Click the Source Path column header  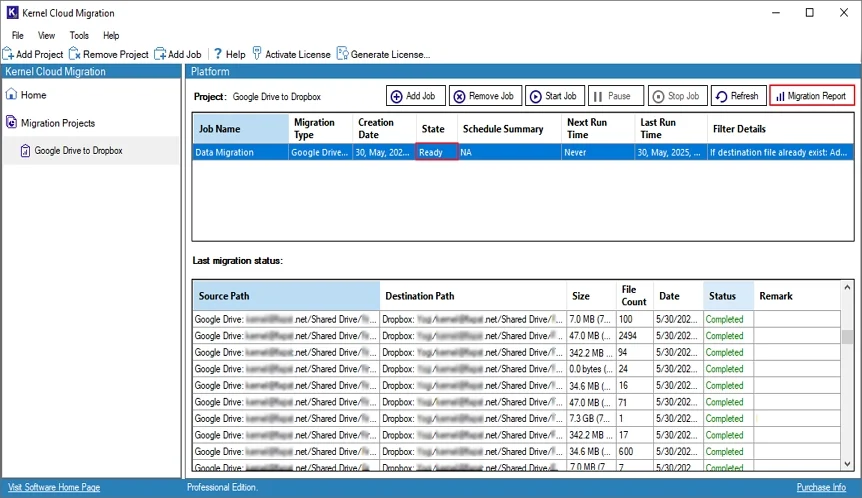click(x=286, y=296)
